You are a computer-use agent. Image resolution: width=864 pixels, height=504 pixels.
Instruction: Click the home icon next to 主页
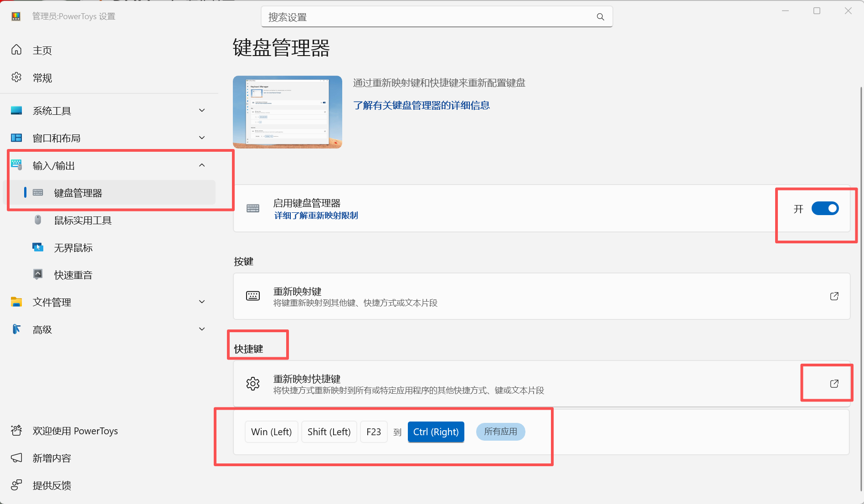coord(16,50)
